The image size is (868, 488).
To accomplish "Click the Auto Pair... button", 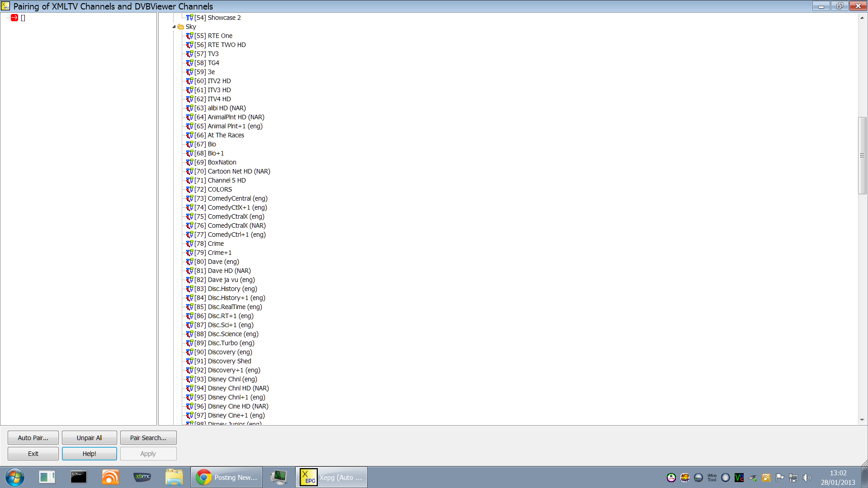I will click(33, 438).
